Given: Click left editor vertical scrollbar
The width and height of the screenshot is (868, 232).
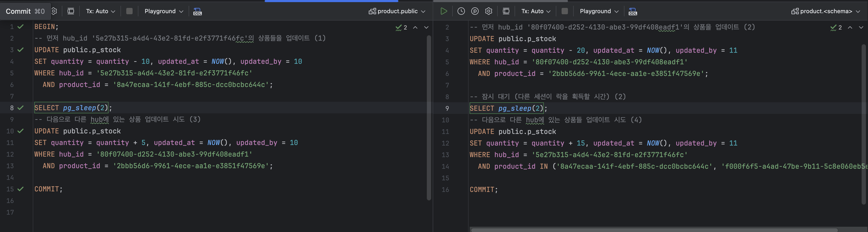Looking at the screenshot, I should click(x=429, y=118).
